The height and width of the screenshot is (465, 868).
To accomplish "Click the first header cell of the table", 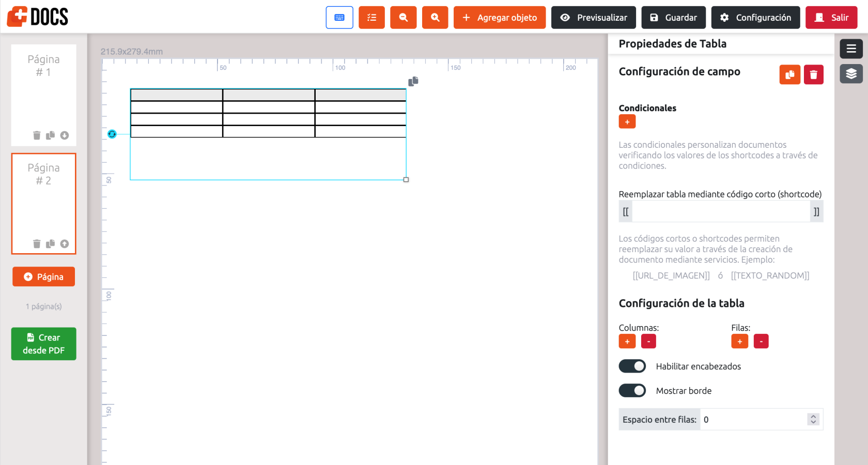I will tap(177, 95).
